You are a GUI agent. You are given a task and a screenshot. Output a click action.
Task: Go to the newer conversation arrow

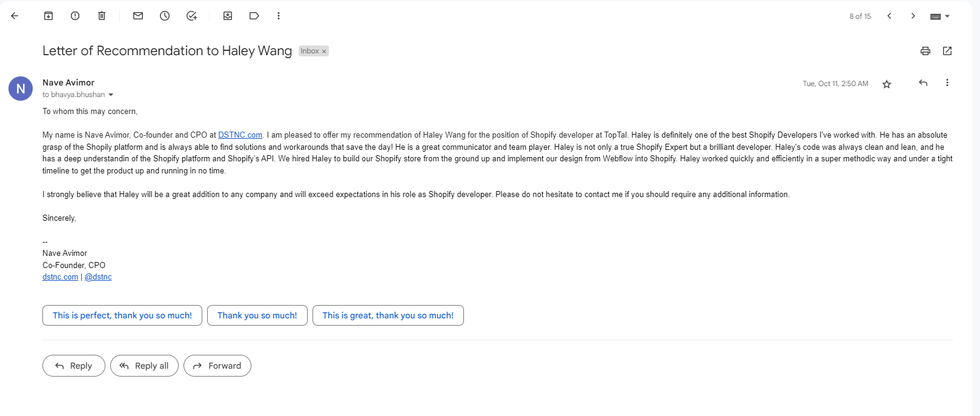[889, 16]
